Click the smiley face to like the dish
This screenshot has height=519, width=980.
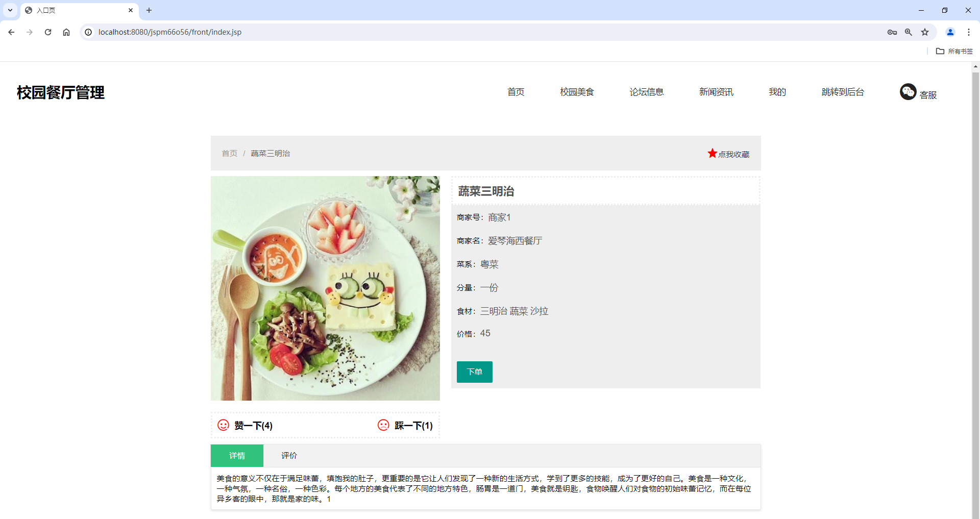pos(223,425)
